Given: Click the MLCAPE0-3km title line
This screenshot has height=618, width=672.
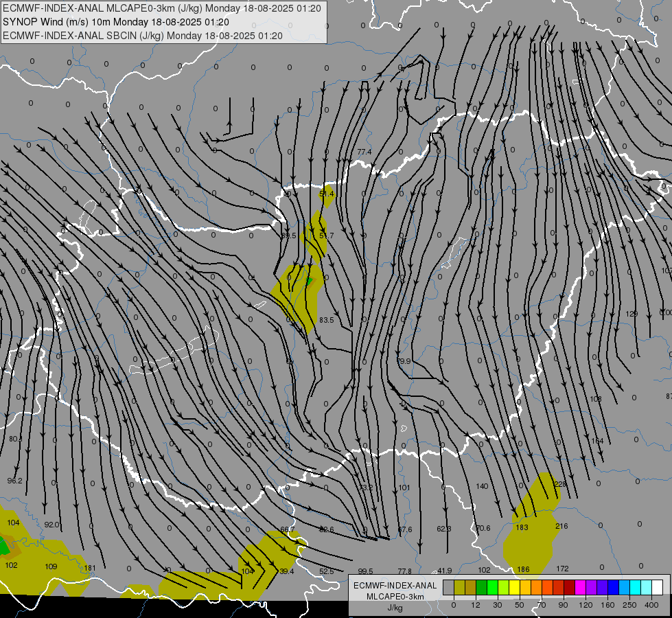Looking at the screenshot, I should tap(161, 8).
